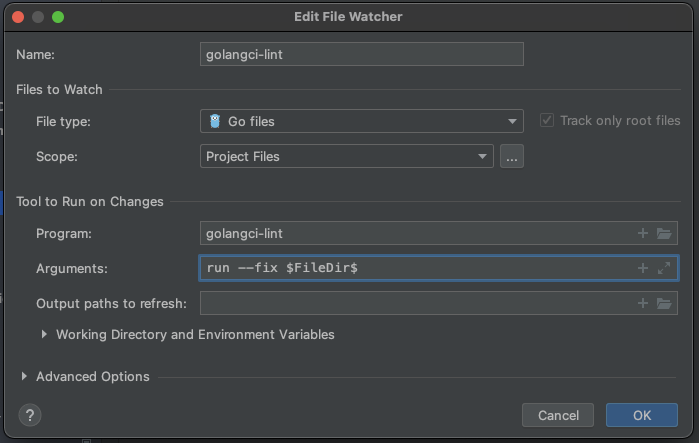Image resolution: width=699 pixels, height=443 pixels.
Task: Expand the Advanced Options section
Action: [x=24, y=376]
